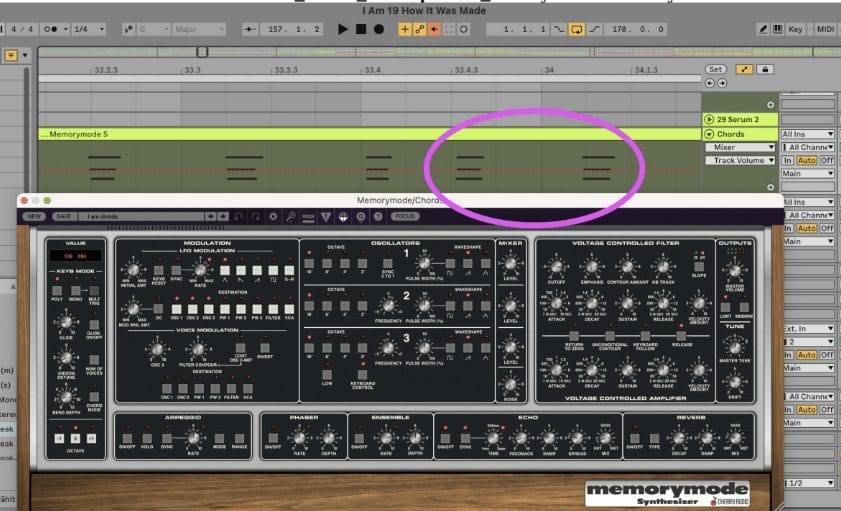Click the arrangement position 157. 1. 2 field
This screenshot has height=511, width=841.
pos(293,29)
